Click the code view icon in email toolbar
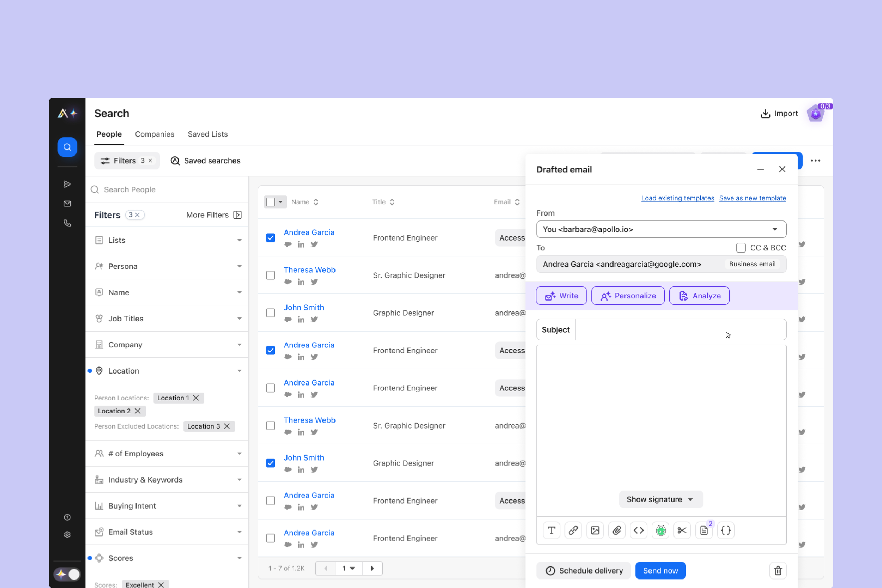Viewport: 882px width, 588px height. 638,530
